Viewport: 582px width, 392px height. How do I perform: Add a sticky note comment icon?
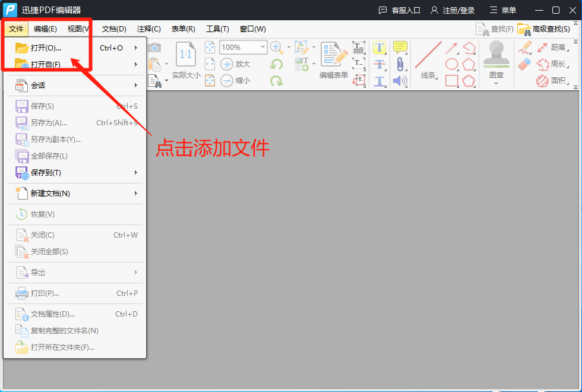click(x=400, y=47)
